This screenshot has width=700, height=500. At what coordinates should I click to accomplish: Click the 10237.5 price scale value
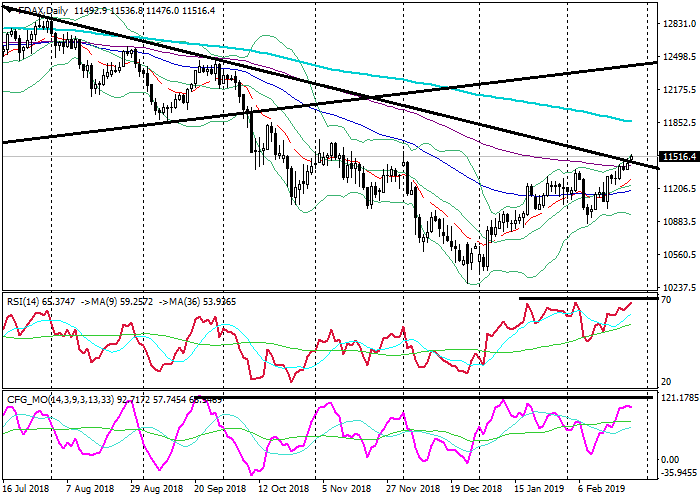click(680, 285)
